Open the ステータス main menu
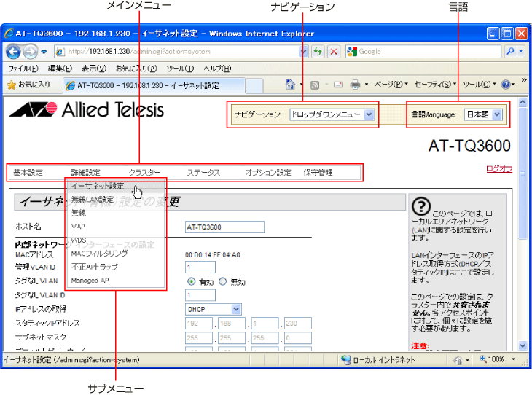 (203, 173)
